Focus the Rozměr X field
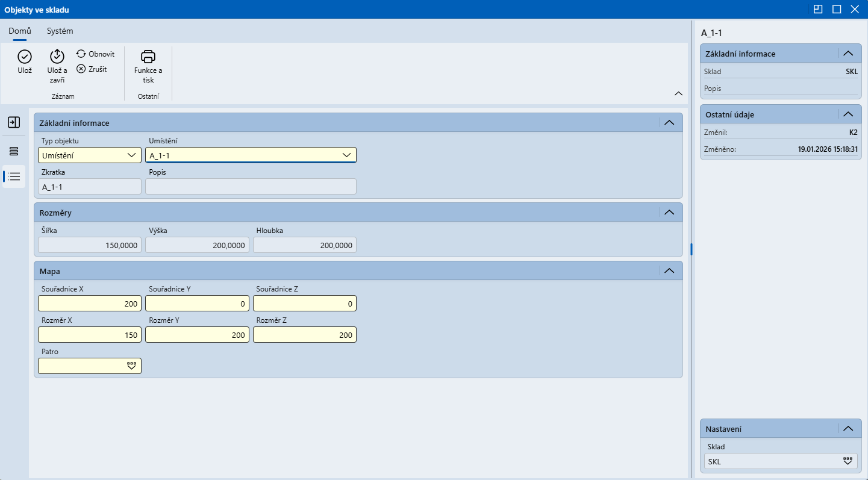Screen dimensions: 868x480 click(x=90, y=335)
